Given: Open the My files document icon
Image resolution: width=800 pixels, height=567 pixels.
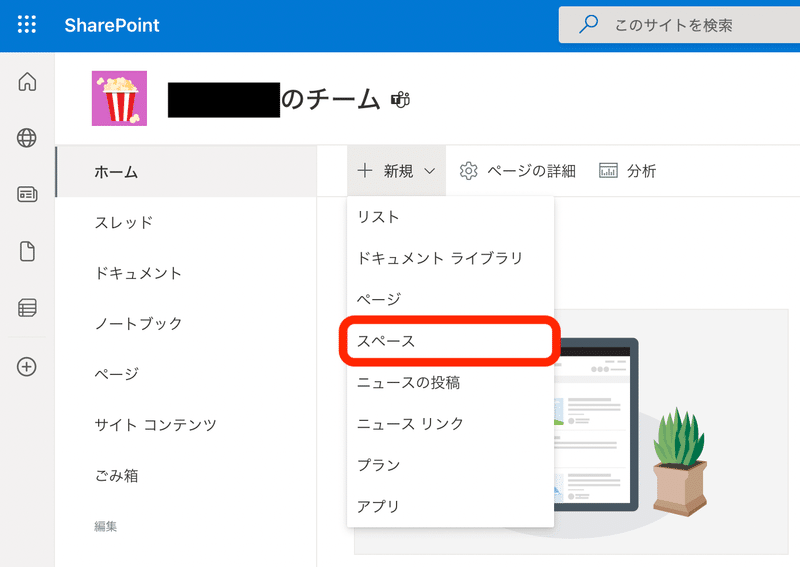Looking at the screenshot, I should [x=27, y=251].
